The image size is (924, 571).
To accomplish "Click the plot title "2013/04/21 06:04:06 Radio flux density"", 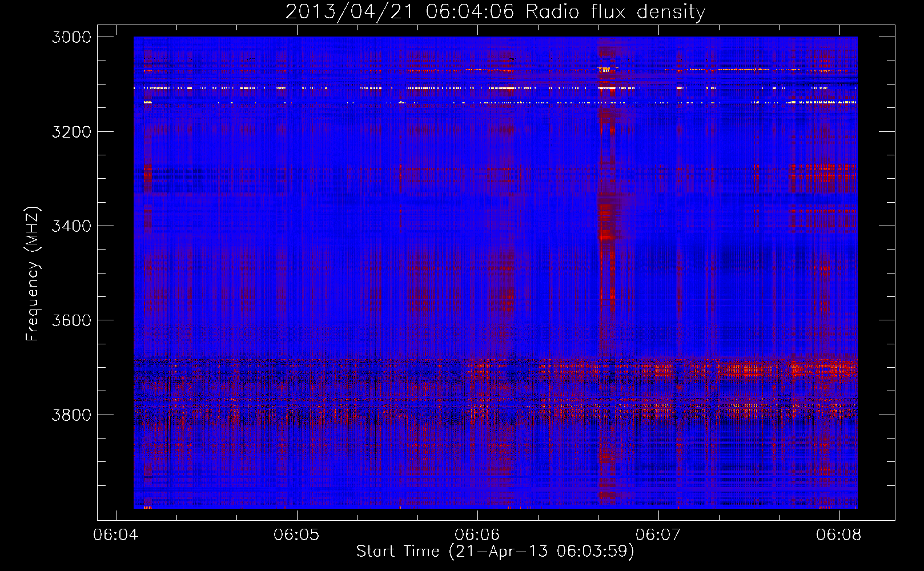I will (x=495, y=12).
